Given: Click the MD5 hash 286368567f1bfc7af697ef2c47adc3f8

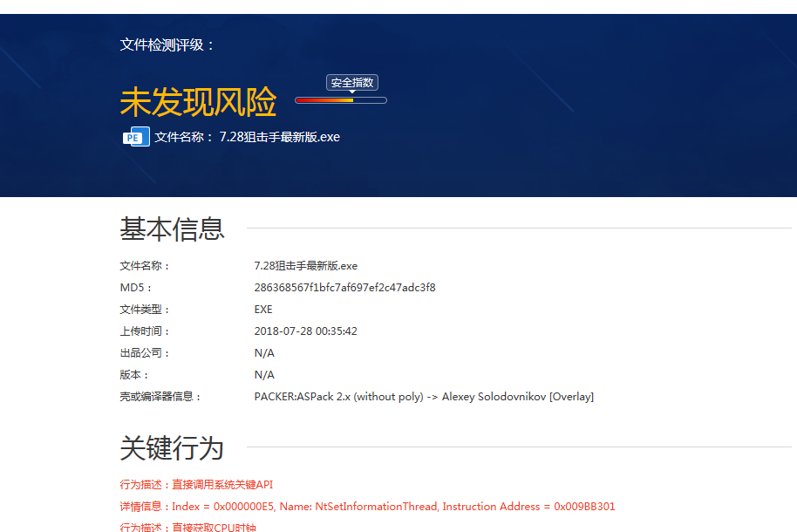Looking at the screenshot, I should tap(344, 287).
